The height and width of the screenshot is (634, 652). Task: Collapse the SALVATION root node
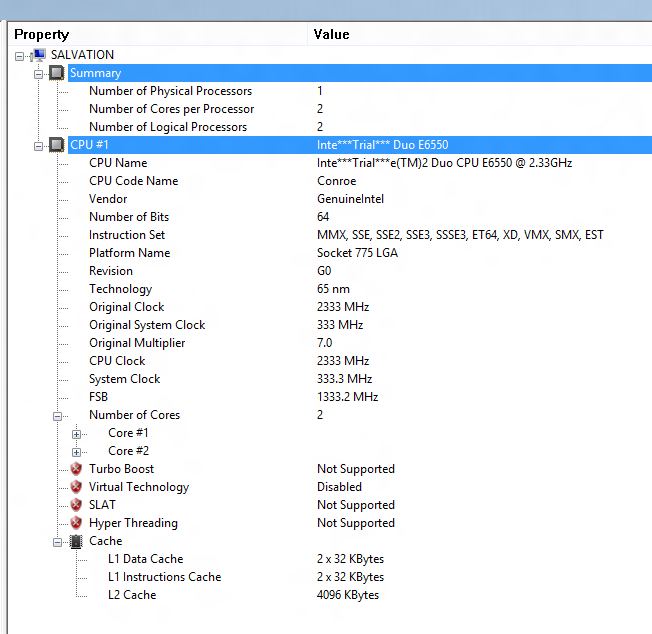[19, 56]
